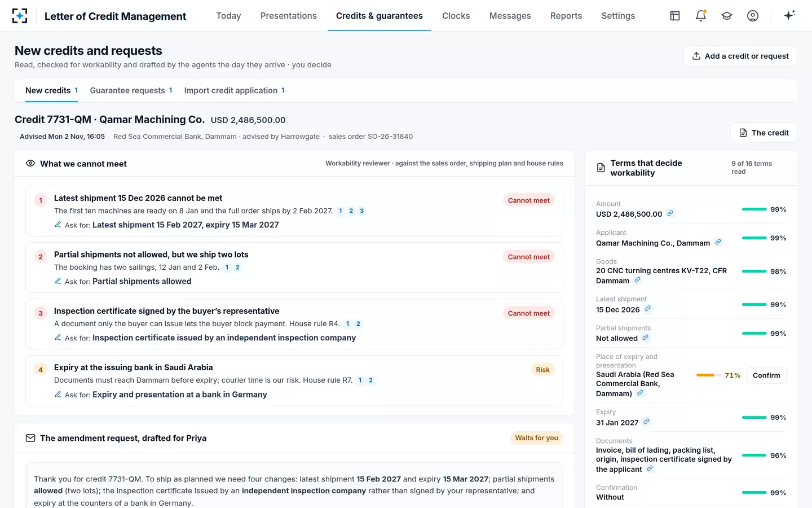
Task: Click the sales order SO-26-31840 text
Action: pos(370,137)
